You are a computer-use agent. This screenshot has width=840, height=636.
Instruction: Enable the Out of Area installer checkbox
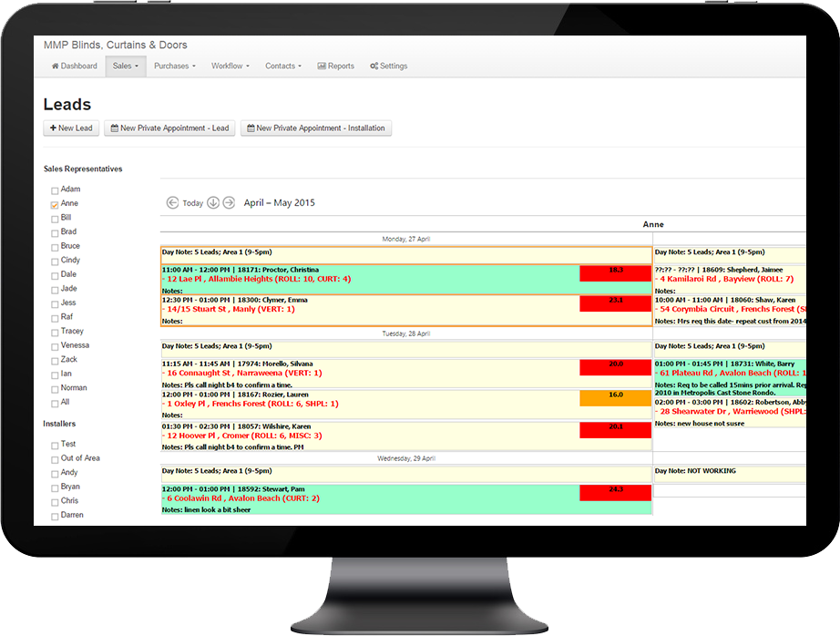pos(55,459)
